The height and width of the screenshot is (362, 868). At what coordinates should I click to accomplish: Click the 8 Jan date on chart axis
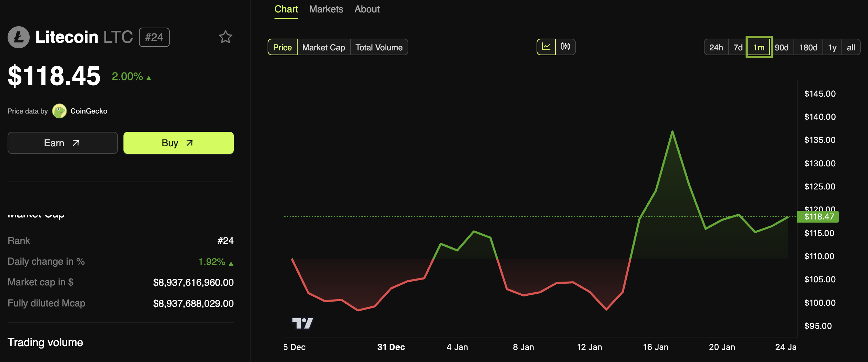(523, 347)
